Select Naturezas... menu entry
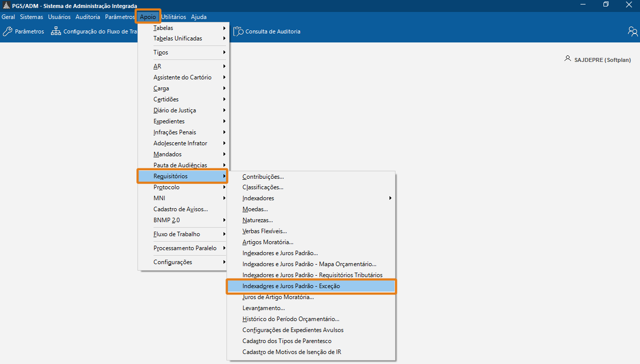 [311, 220]
